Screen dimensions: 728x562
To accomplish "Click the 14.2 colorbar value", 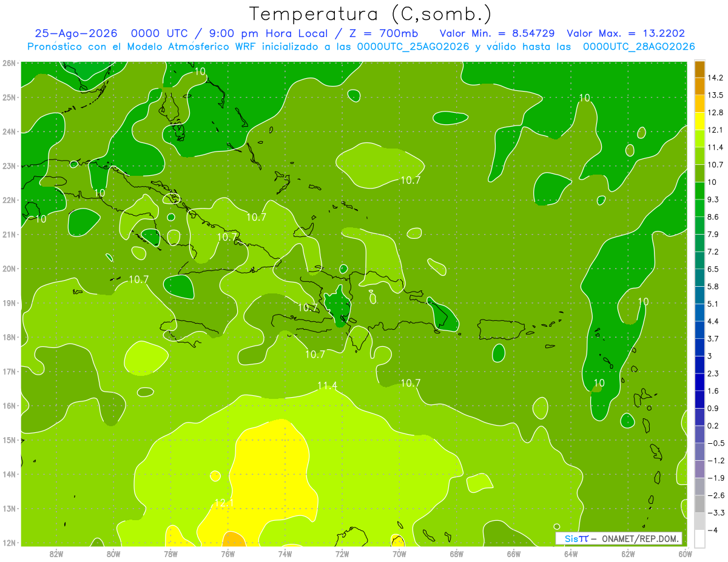I will 716,78.
